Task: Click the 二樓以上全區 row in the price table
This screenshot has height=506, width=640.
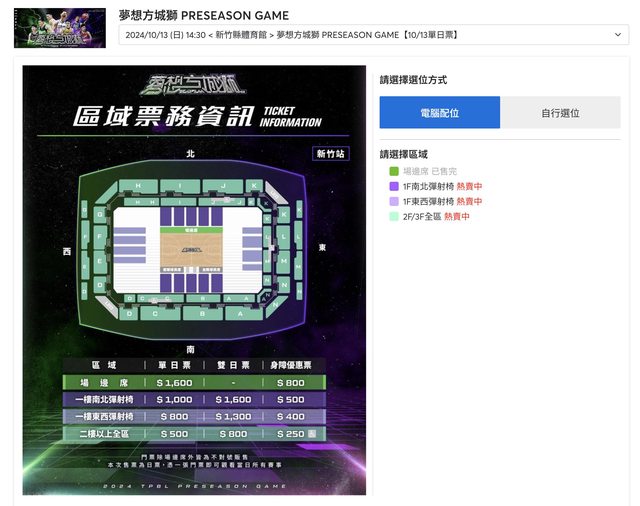Action: click(194, 434)
